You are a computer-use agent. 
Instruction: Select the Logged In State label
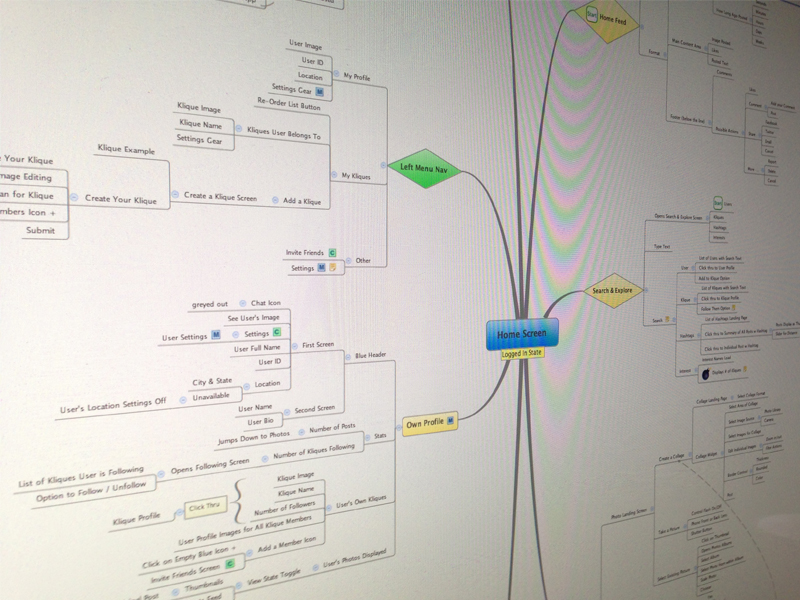522,353
